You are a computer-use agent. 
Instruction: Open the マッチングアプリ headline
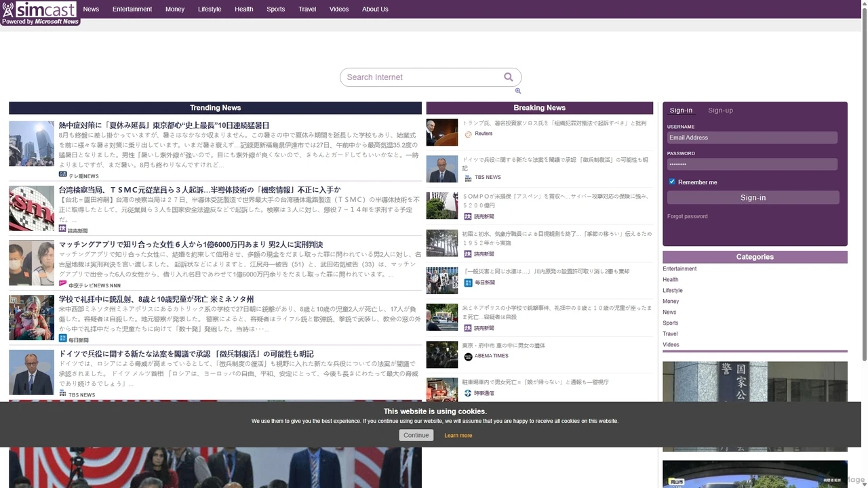[x=191, y=245]
